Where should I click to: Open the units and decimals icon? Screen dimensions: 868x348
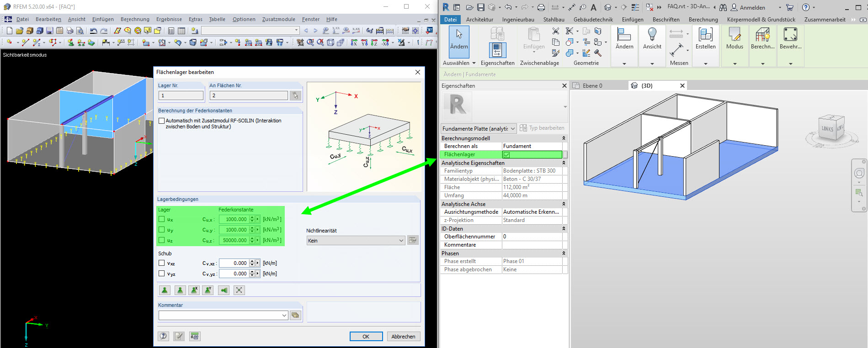[195, 337]
